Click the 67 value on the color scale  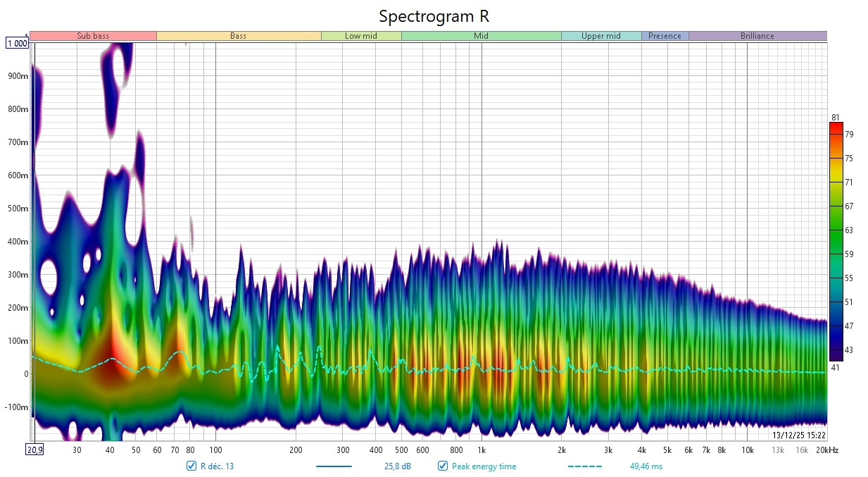(849, 206)
